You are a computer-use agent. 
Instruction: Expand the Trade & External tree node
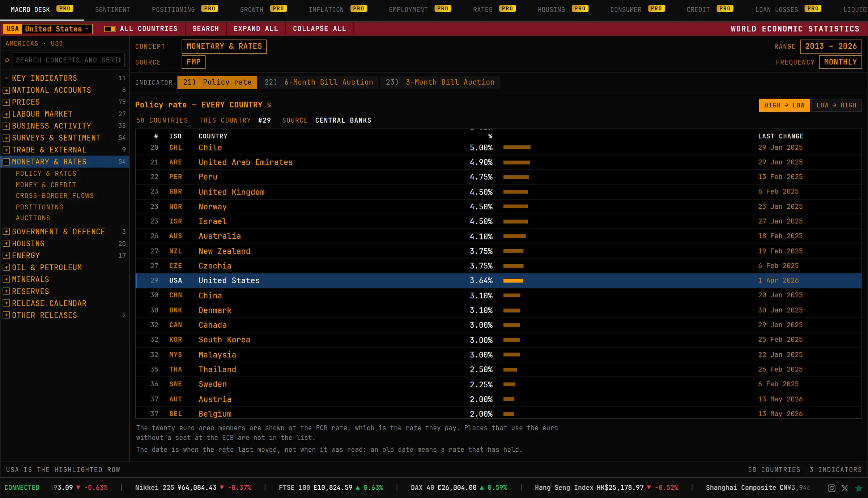(x=6, y=150)
